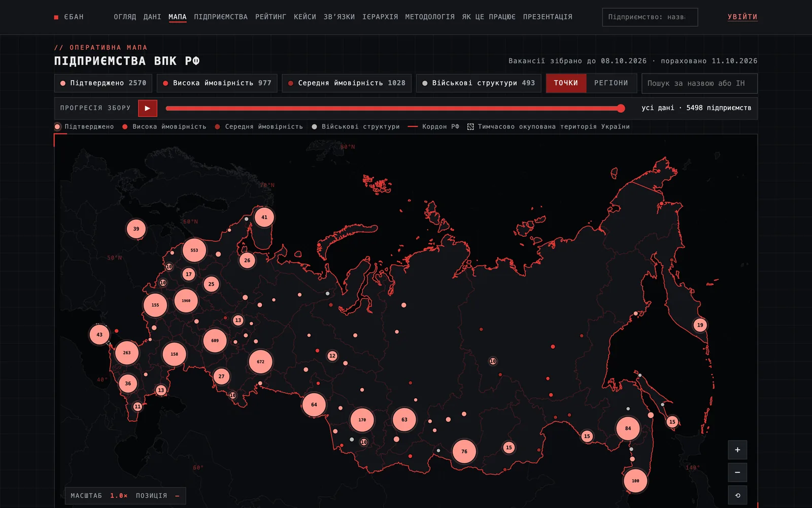
Task: Open МЕТОДОЛОГІЯ page
Action: tap(430, 17)
